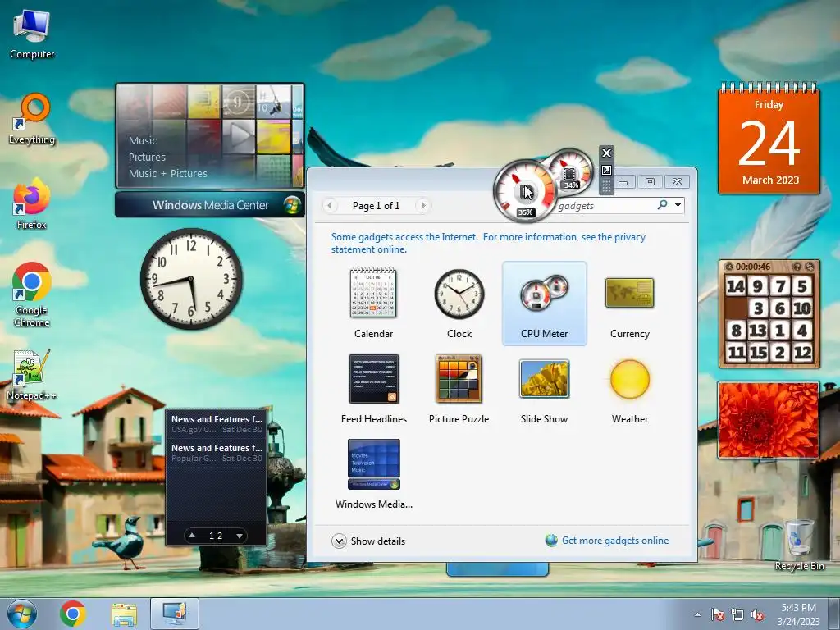The image size is (840, 630).
Task: Choose the CPU Meter gadget
Action: click(545, 304)
